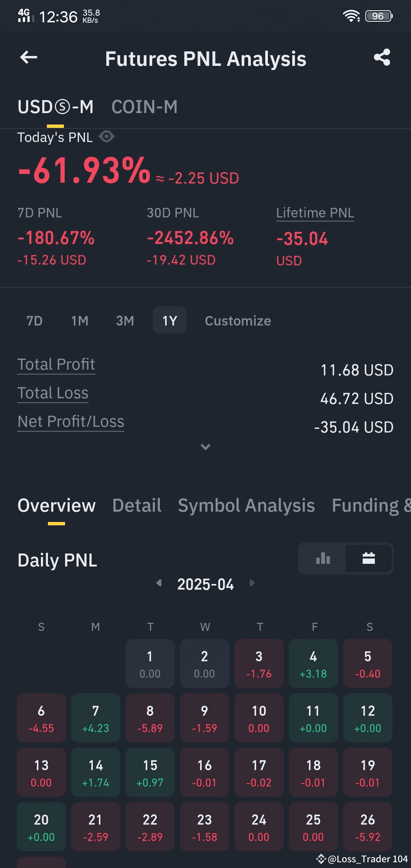Tap the back arrow icon
The width and height of the screenshot is (411, 868).
click(29, 57)
